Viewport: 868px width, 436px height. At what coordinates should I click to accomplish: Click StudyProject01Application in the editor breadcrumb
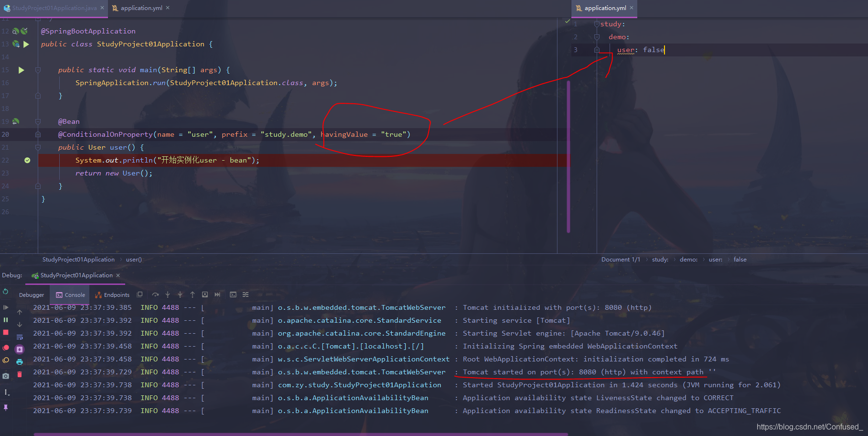[78, 260]
